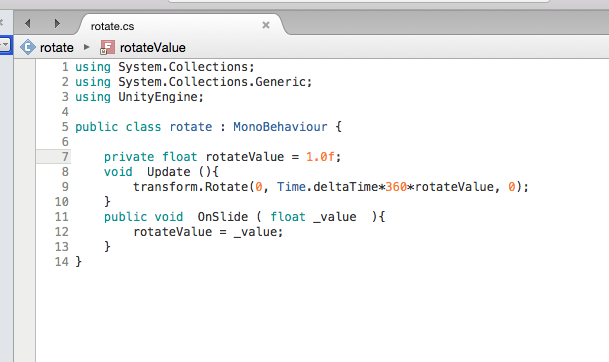
Task: Click 'MonoBehaviour' in class declaration
Action: point(280,127)
